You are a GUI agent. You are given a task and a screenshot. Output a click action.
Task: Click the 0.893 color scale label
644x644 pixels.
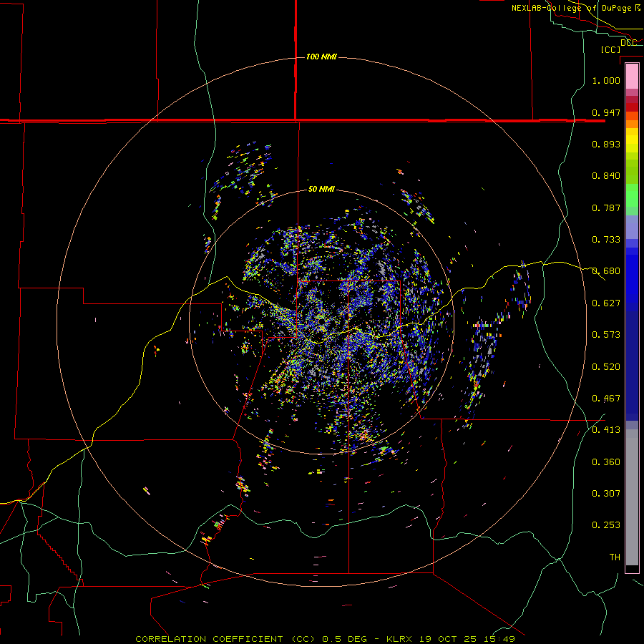point(606,144)
